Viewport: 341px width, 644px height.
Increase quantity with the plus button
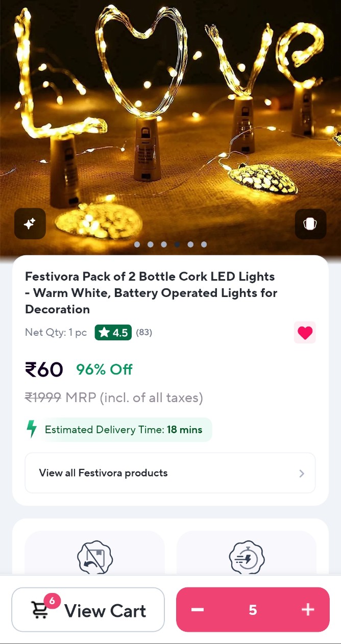[308, 610]
